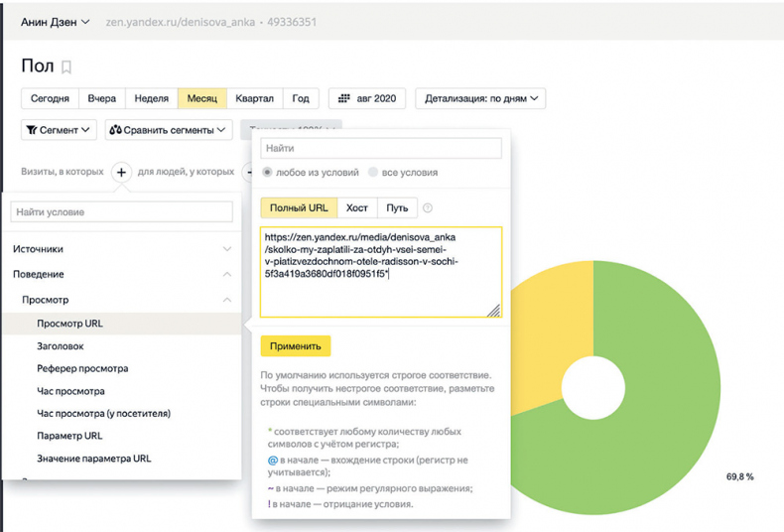Select the все условия radio button
The width and height of the screenshot is (784, 532).
[373, 172]
